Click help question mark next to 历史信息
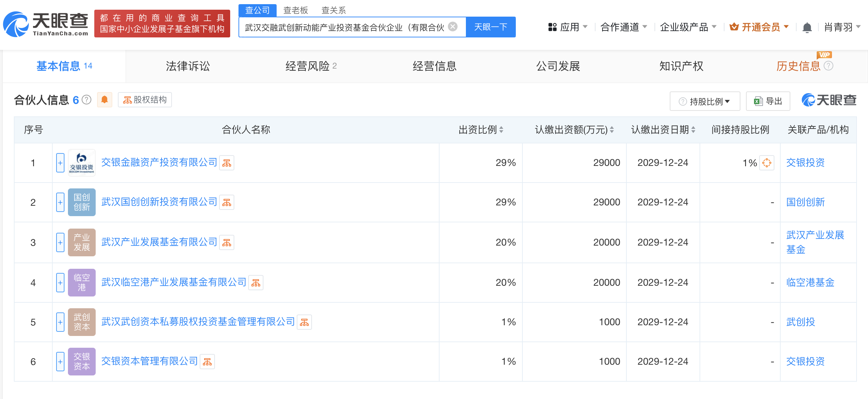 828,66
